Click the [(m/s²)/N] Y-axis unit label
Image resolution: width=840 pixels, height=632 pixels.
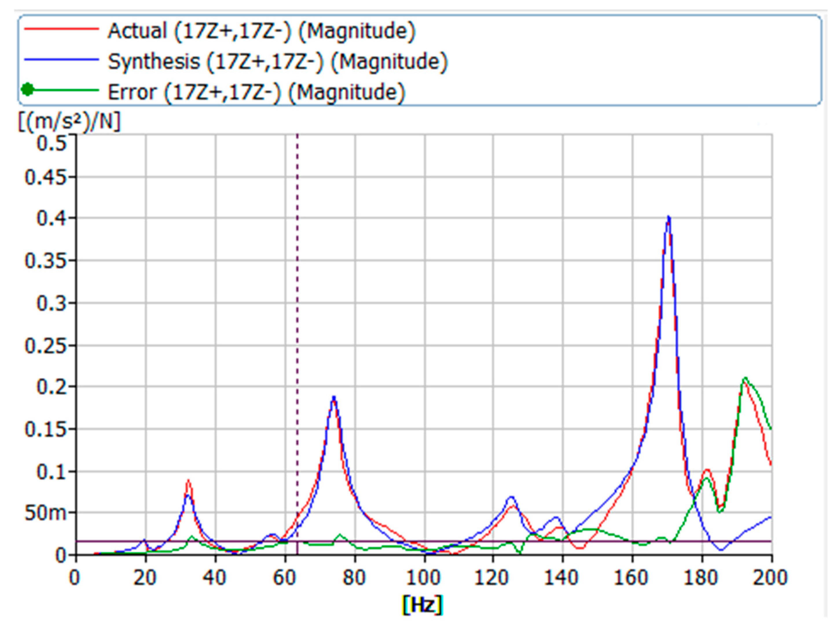(x=69, y=122)
